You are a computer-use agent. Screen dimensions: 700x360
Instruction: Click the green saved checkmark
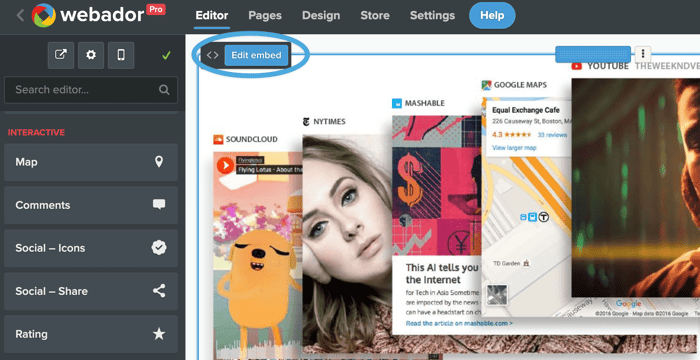tap(166, 55)
